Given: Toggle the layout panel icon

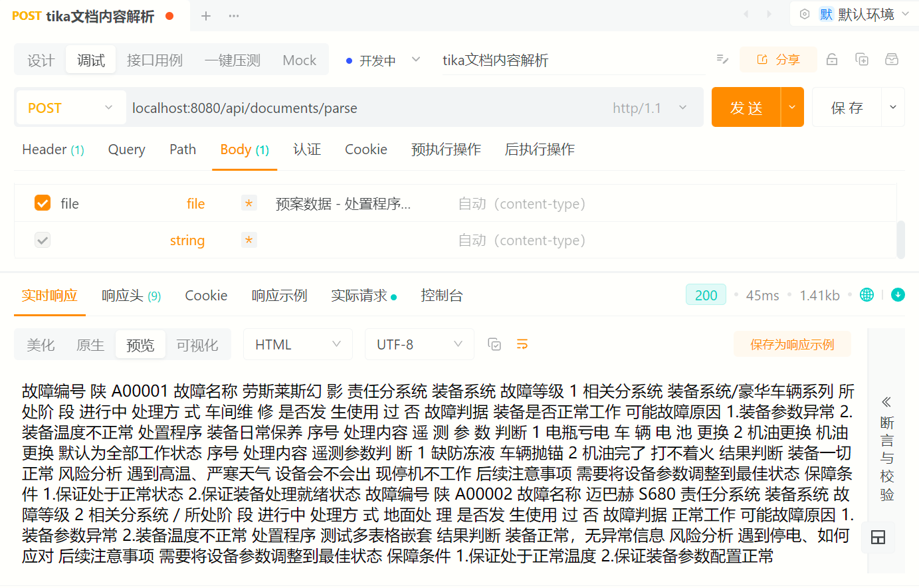Looking at the screenshot, I should point(878,538).
